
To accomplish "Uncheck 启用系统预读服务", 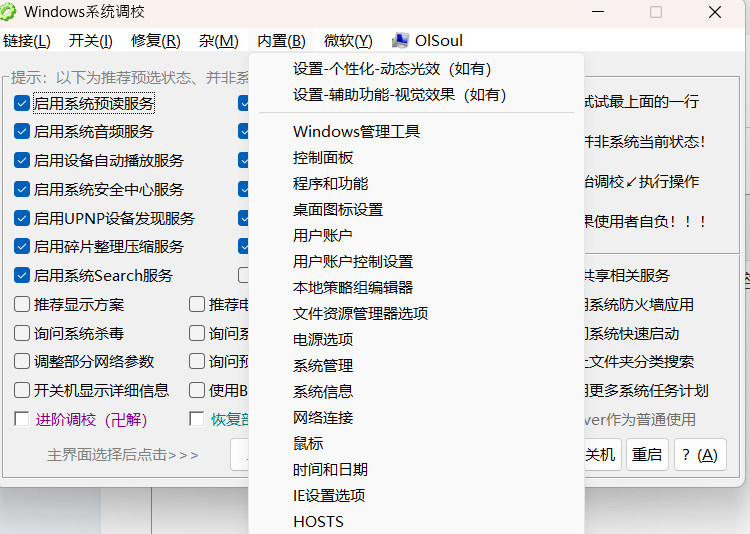I will pos(22,103).
